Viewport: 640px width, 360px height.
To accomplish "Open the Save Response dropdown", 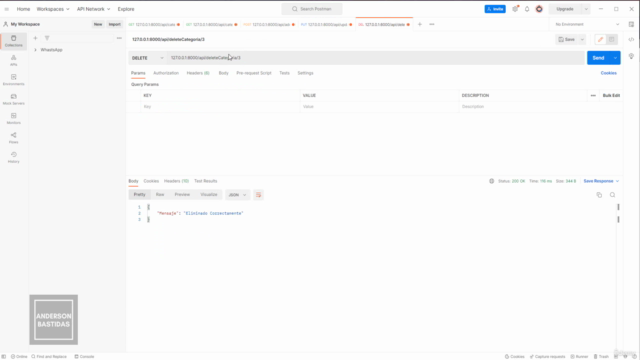I will click(x=601, y=181).
